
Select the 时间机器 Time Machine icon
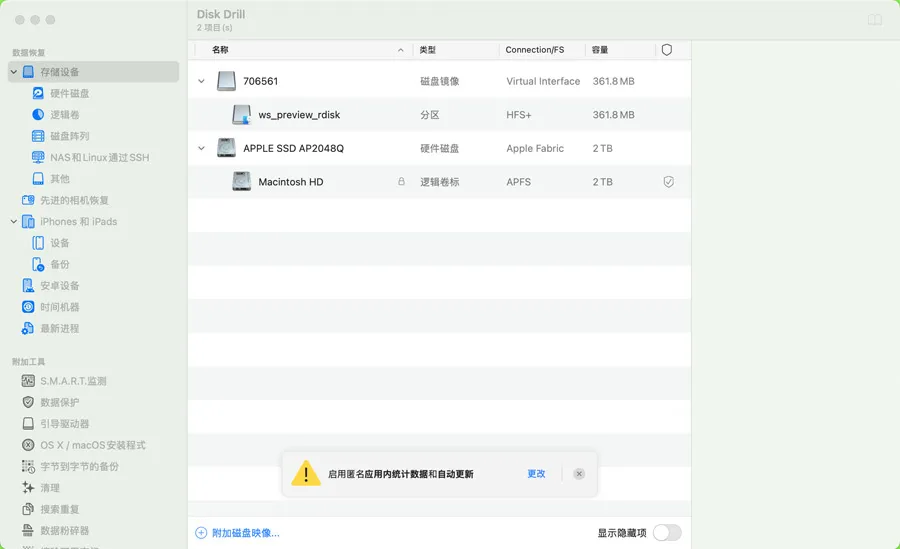[29, 307]
